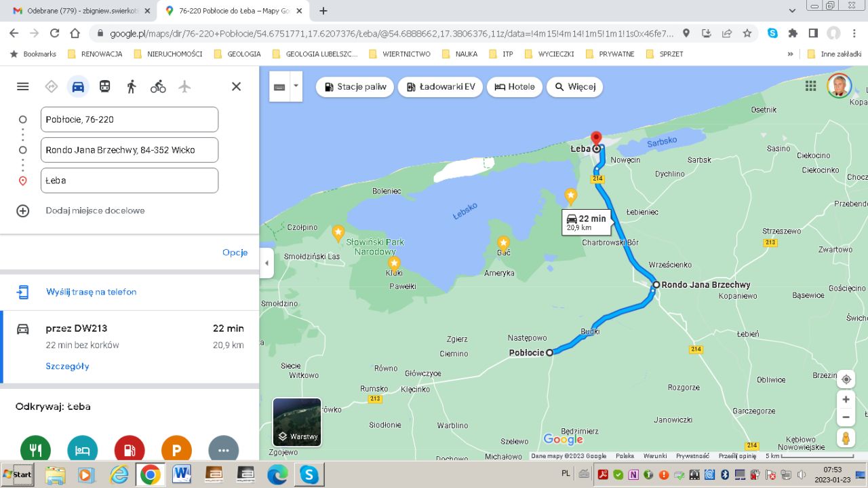Filter map by Hotele
This screenshot has height=488, width=868.
click(x=515, y=87)
